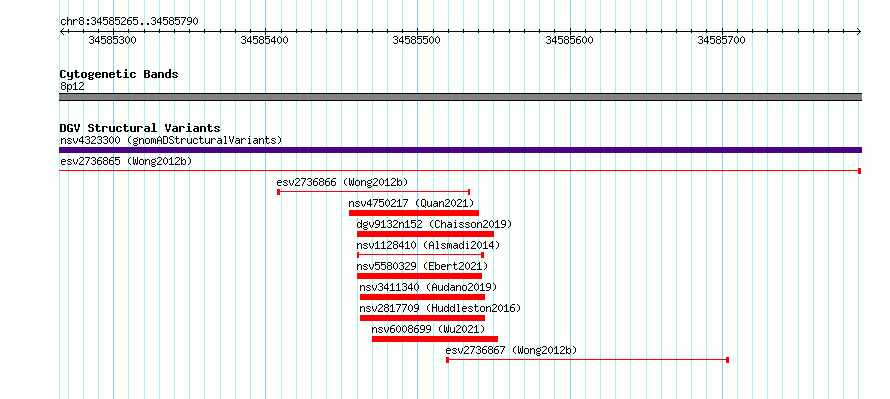The image size is (890, 399).
Task: Select the esv2736867 thin red feature line
Action: point(587,360)
